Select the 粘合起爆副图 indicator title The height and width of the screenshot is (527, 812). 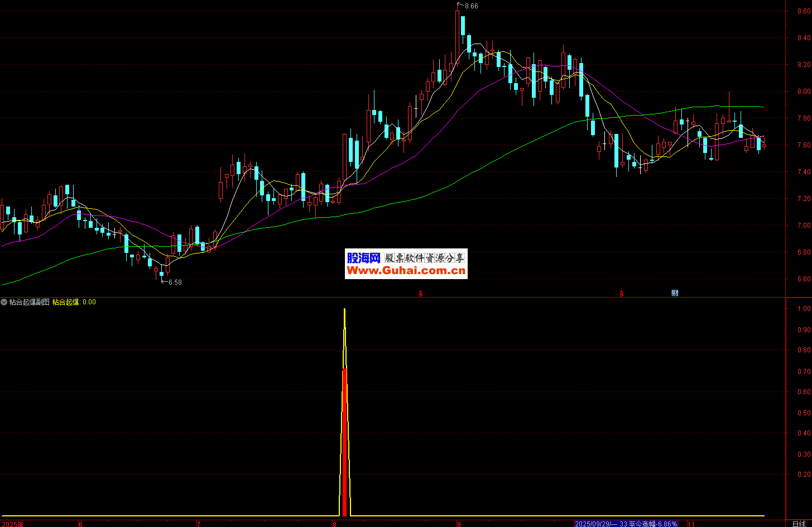[29, 302]
